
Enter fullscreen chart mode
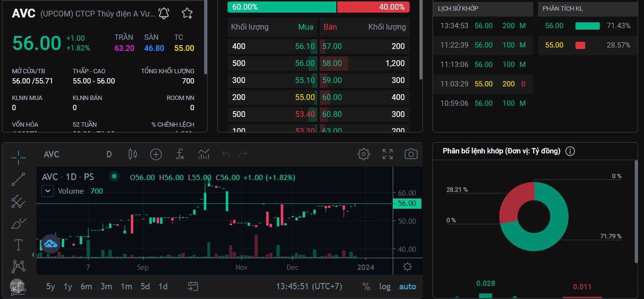tap(387, 154)
